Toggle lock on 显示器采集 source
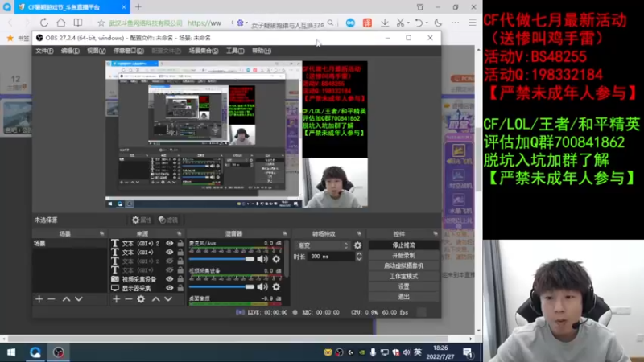 point(180,288)
